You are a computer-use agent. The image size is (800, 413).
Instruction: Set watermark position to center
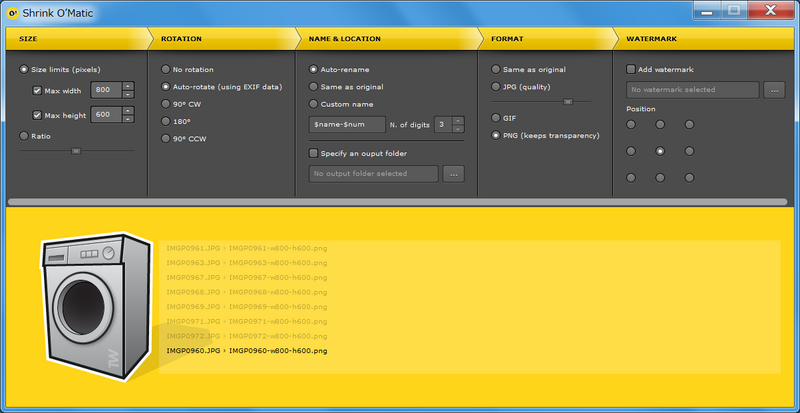[x=660, y=151]
